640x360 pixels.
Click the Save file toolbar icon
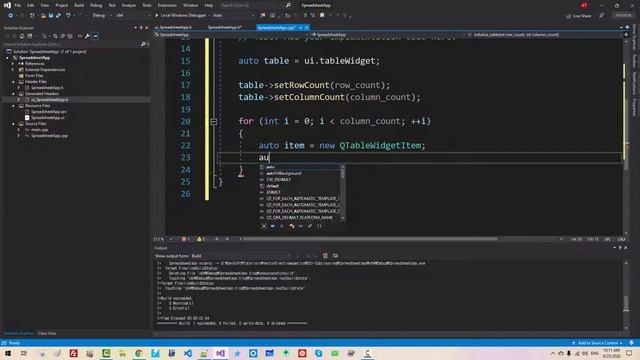click(51, 16)
